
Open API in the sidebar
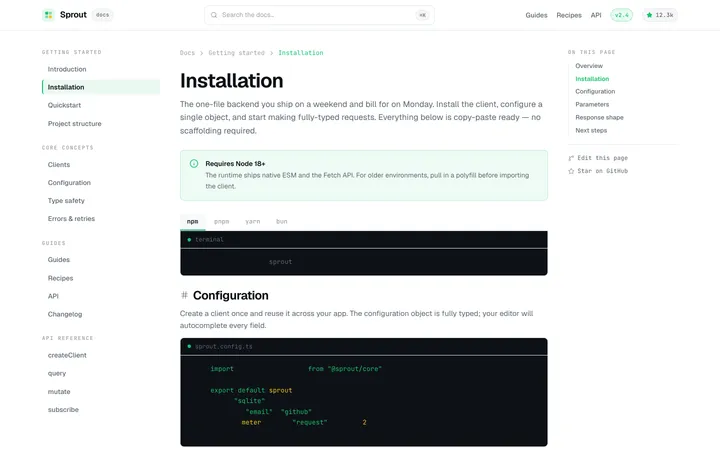click(101, 296)
